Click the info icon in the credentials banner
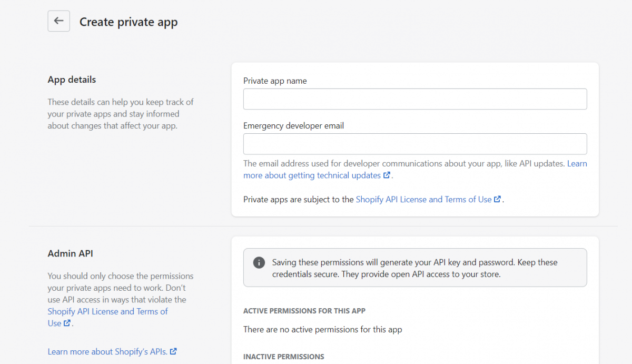The height and width of the screenshot is (364, 632). (x=259, y=262)
